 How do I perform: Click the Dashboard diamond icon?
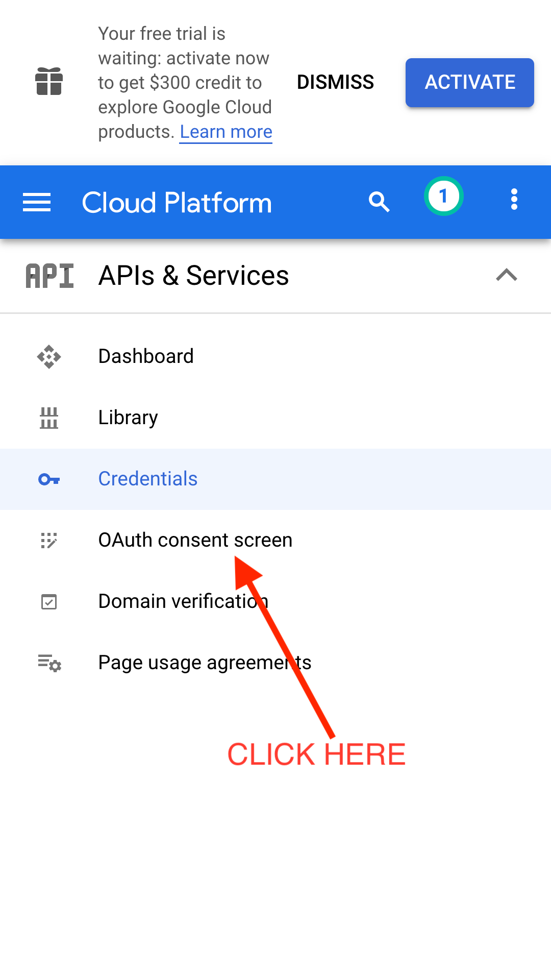point(49,356)
